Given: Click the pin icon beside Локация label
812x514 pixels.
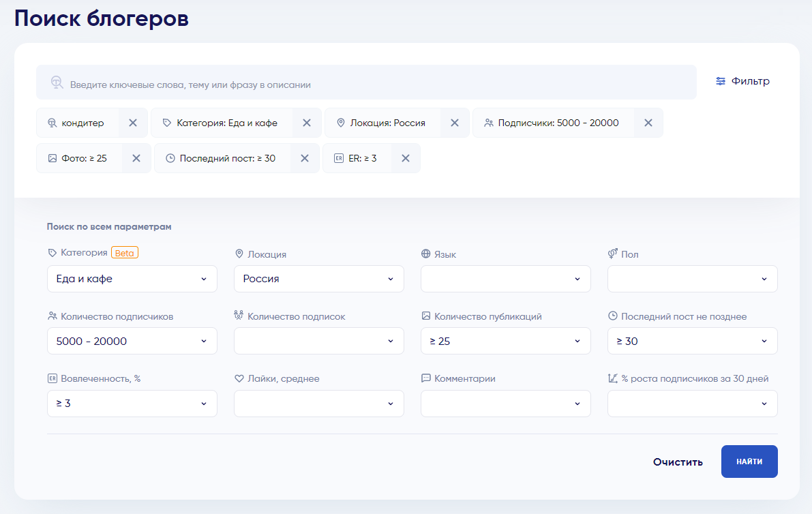Looking at the screenshot, I should (x=239, y=254).
